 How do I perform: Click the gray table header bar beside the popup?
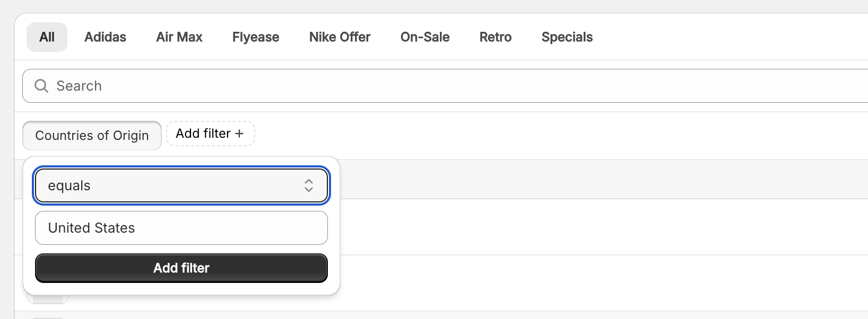(x=604, y=179)
